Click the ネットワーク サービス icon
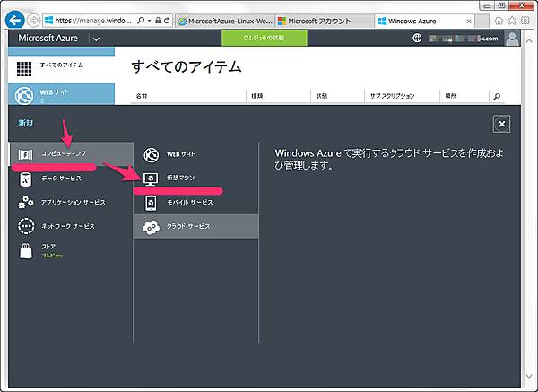Viewport: 538px width, 392px height. coord(26,227)
